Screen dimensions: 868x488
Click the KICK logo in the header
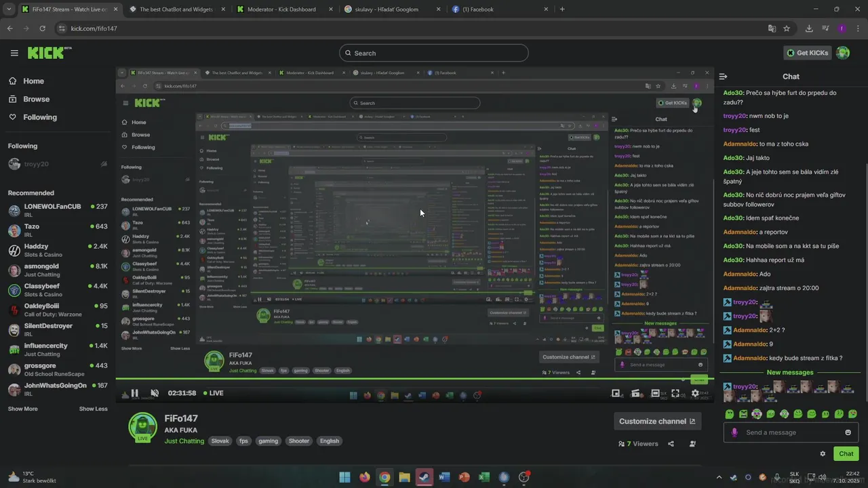click(x=50, y=53)
